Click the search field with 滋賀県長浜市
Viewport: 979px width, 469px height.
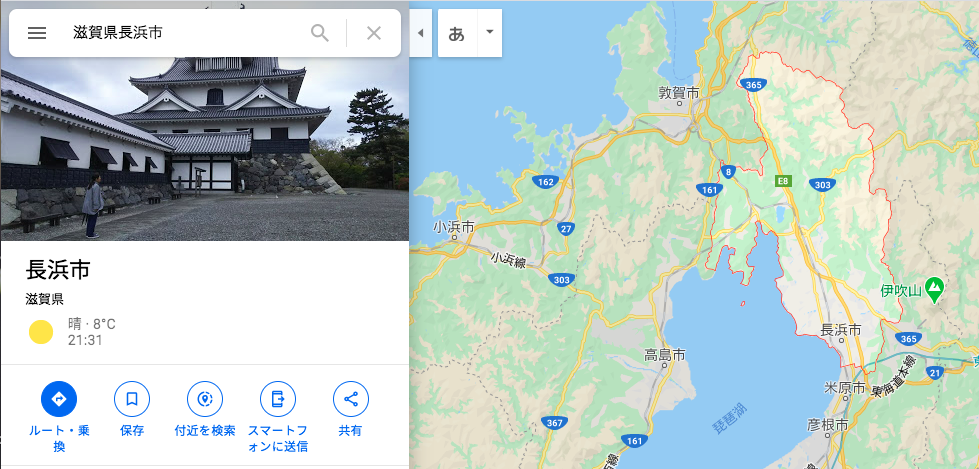[187, 33]
